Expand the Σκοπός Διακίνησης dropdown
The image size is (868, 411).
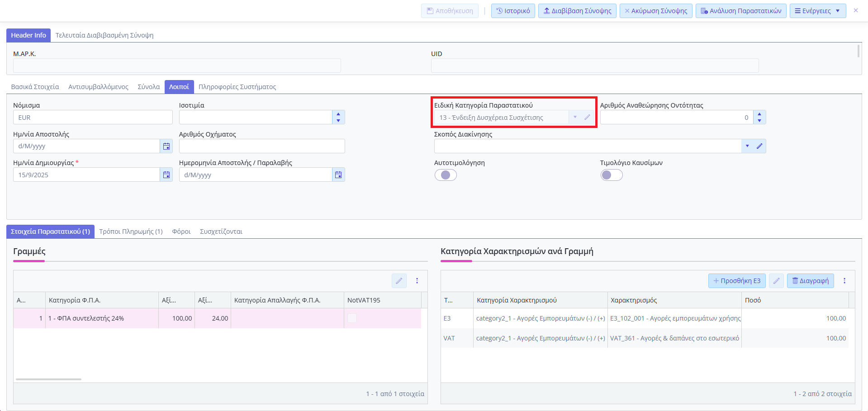(747, 146)
